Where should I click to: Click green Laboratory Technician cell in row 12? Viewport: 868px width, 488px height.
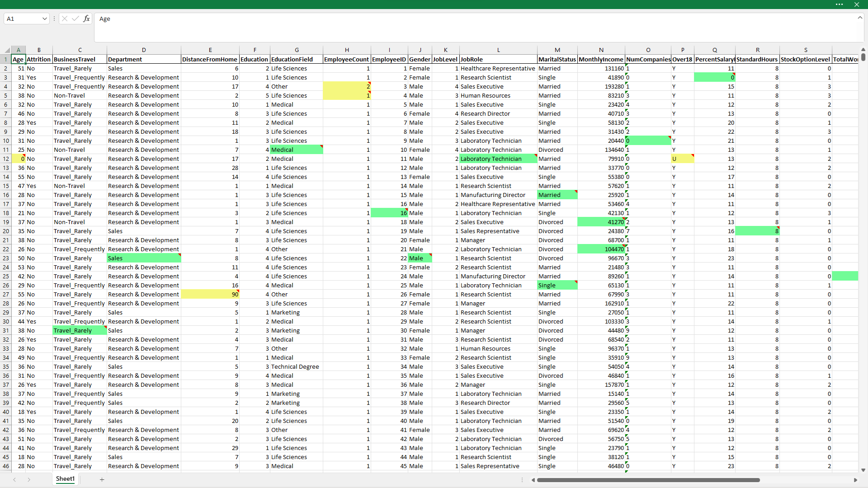point(498,159)
